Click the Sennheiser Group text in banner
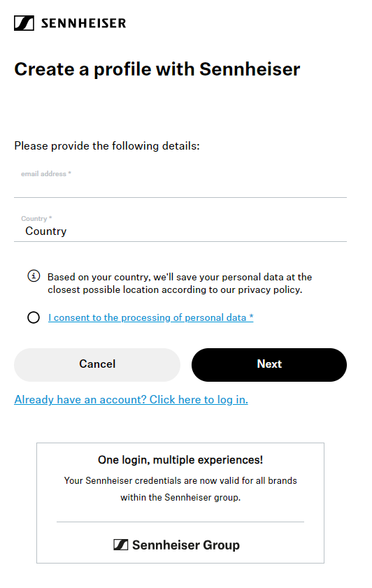 (x=186, y=545)
